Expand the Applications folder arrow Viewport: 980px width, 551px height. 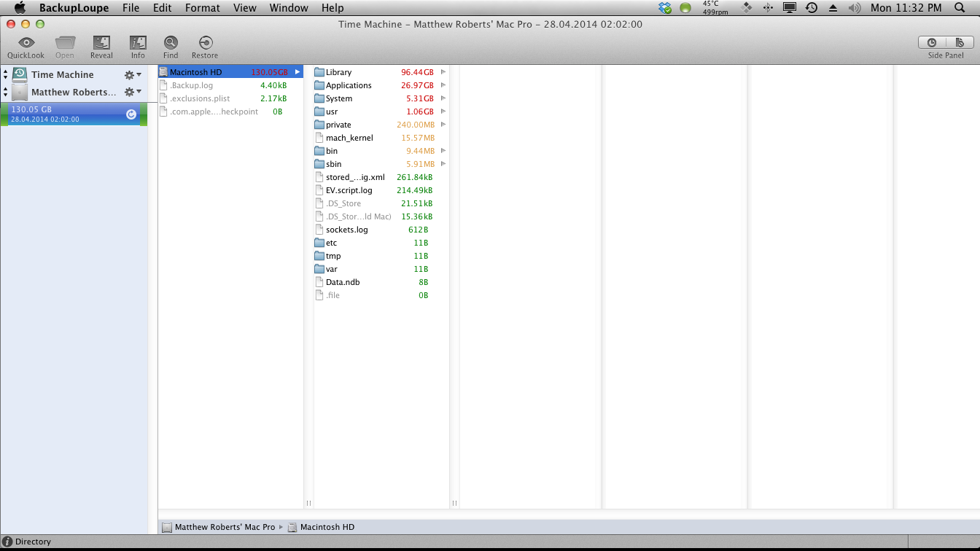click(443, 85)
